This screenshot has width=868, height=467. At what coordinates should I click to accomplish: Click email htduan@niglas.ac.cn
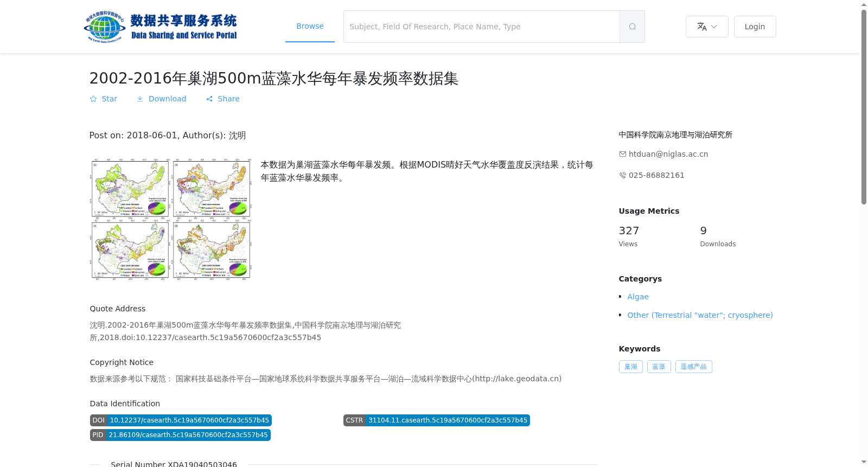(668, 154)
